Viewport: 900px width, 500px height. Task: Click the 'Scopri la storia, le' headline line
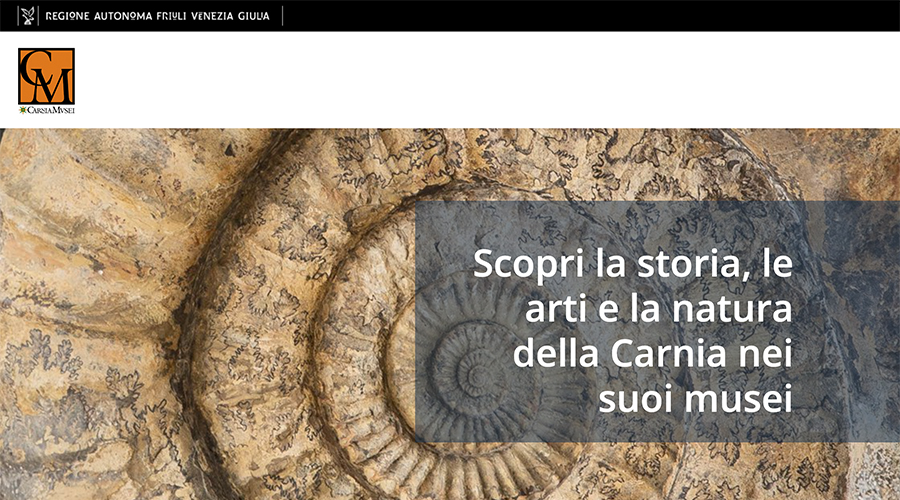click(633, 263)
